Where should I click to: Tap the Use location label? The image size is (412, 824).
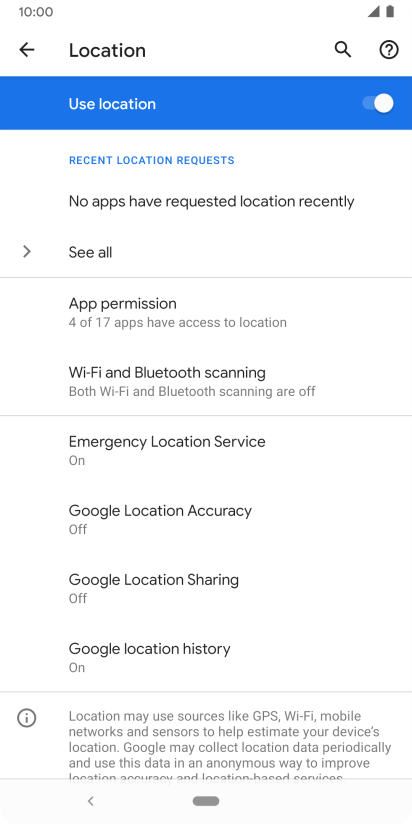[x=112, y=104]
